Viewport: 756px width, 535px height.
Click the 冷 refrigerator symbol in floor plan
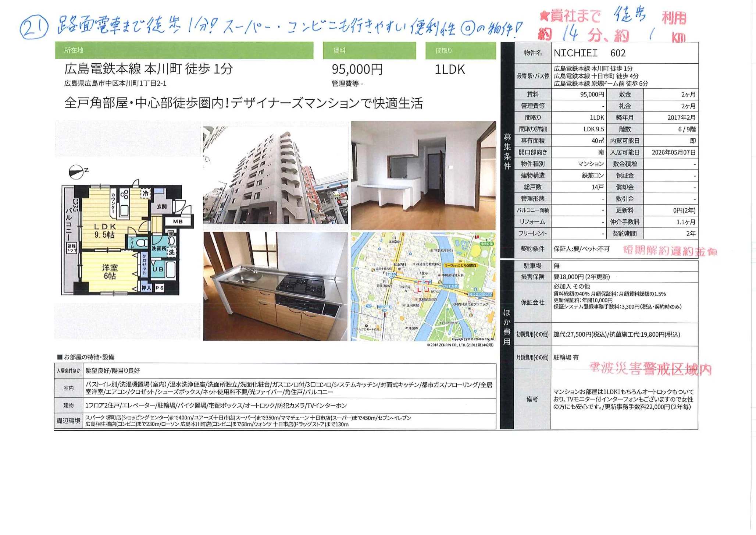(x=146, y=193)
